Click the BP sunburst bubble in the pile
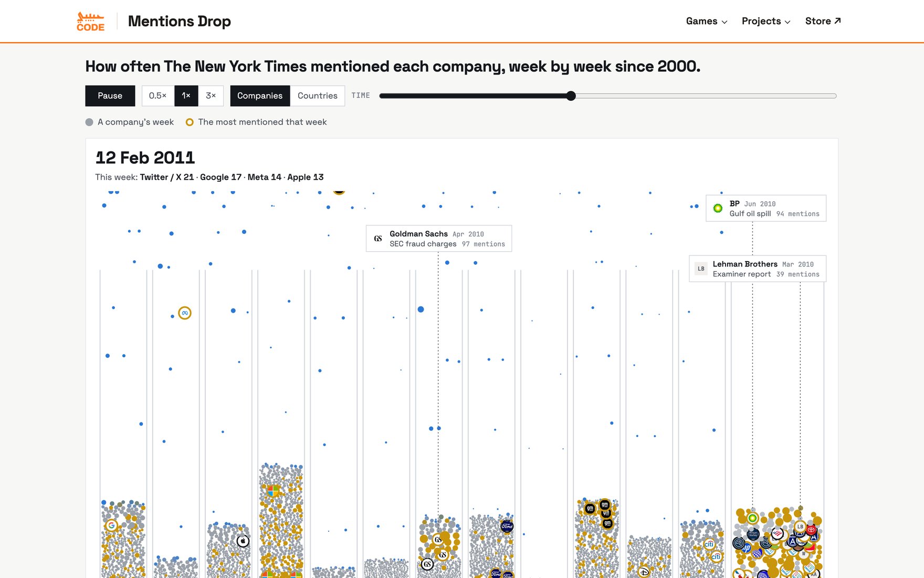The height and width of the screenshot is (578, 924). (752, 518)
